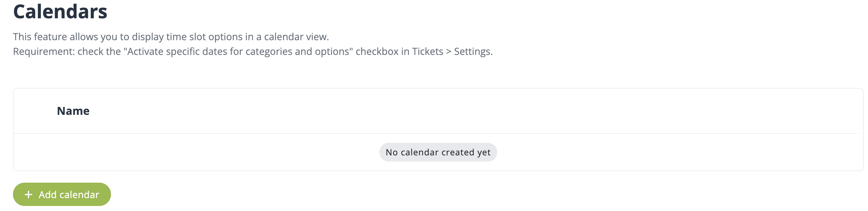This screenshot has width=868, height=211.
Task: Click the 'No calendar created yet' badge
Action: pos(438,152)
